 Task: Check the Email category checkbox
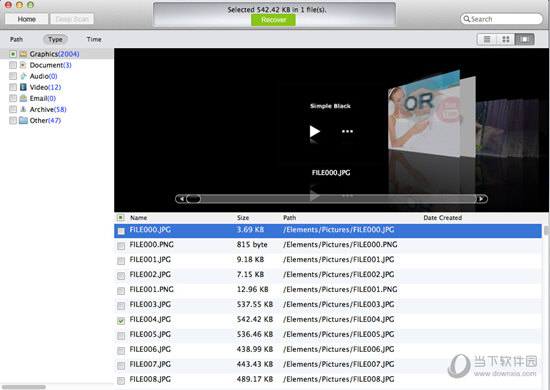[13, 98]
